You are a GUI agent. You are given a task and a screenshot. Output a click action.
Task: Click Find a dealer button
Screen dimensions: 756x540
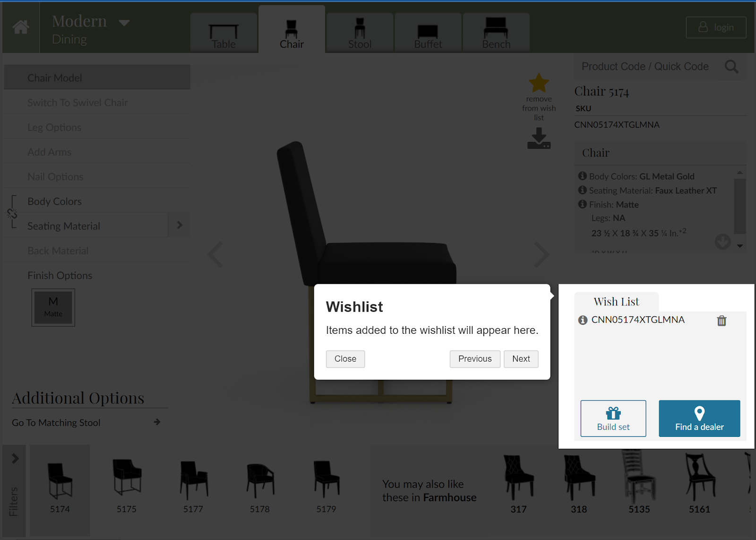tap(699, 418)
